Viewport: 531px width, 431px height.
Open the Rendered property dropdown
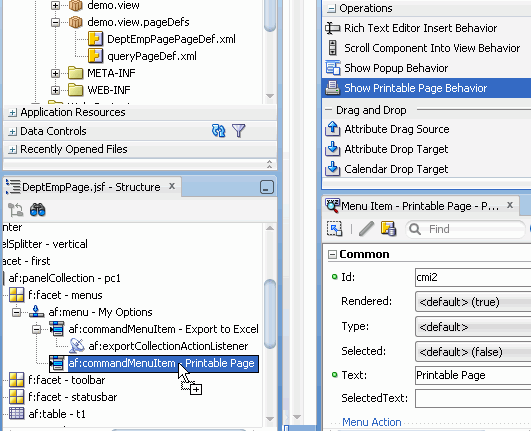[x=473, y=302]
